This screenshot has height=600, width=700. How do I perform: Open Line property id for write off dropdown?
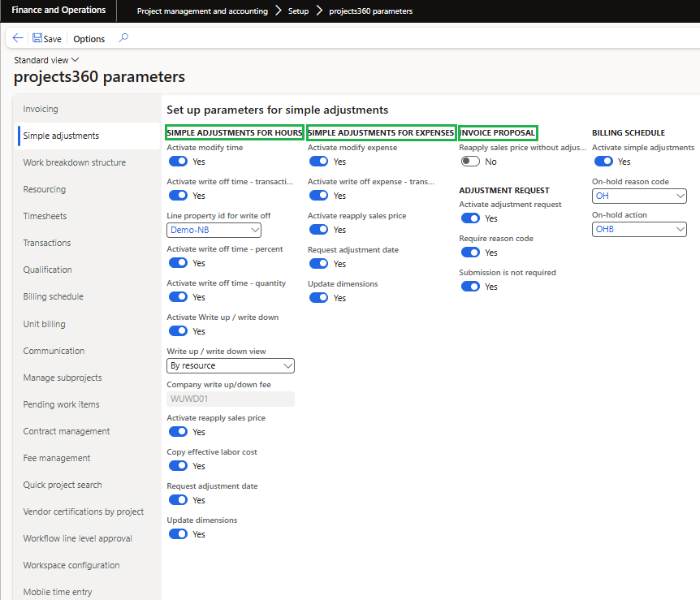pos(254,230)
